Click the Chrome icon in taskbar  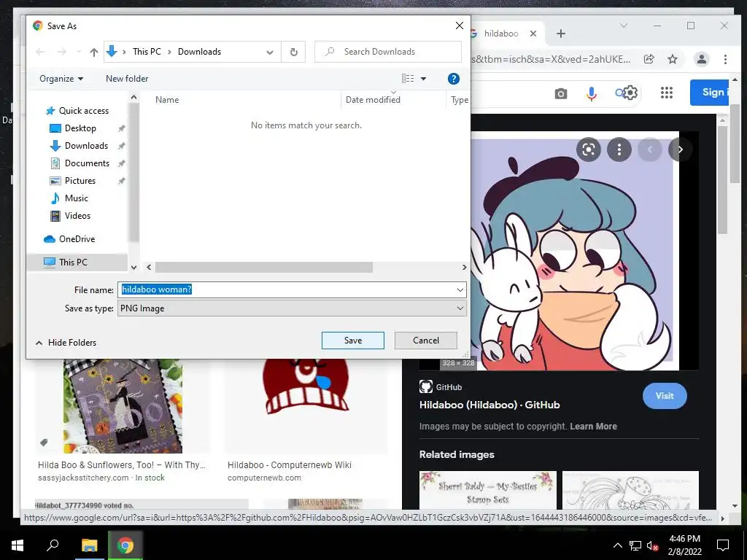pyautogui.click(x=125, y=545)
